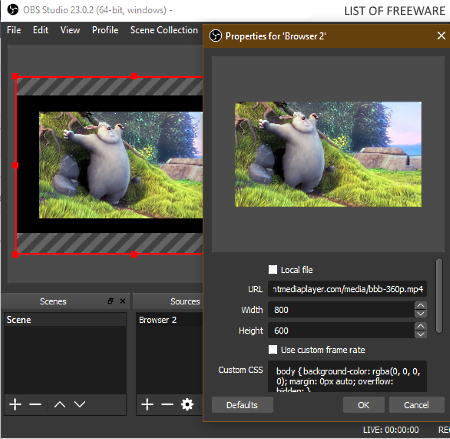450x439 pixels.
Task: Open the View menu
Action: [x=70, y=30]
